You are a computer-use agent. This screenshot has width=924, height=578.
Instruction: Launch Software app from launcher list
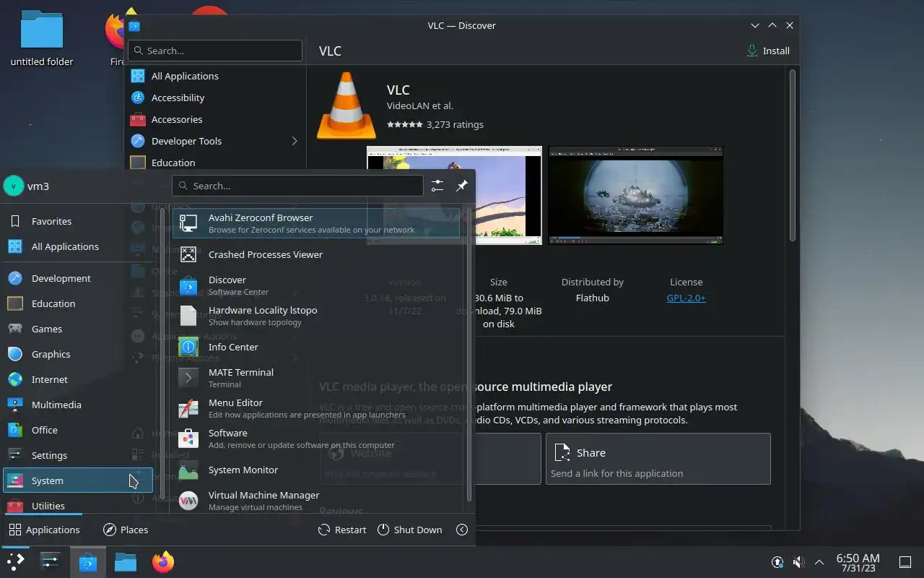[x=315, y=439]
